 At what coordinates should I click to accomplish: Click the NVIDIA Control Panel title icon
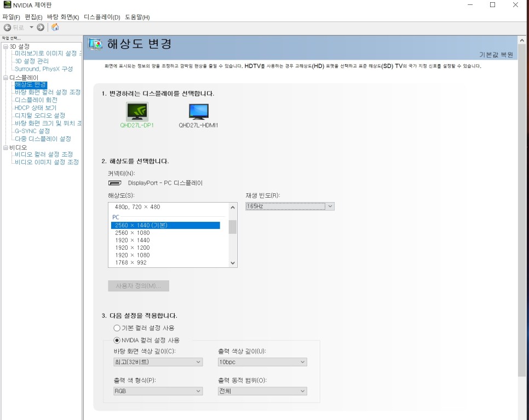7,5
